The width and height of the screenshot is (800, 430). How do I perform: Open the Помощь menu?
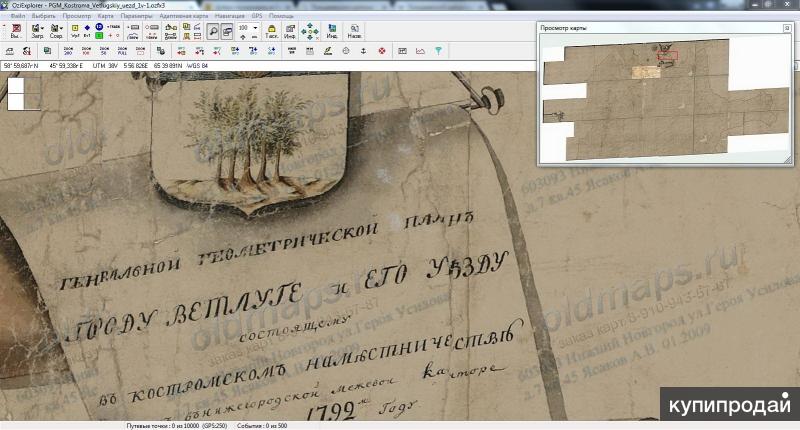[281, 16]
